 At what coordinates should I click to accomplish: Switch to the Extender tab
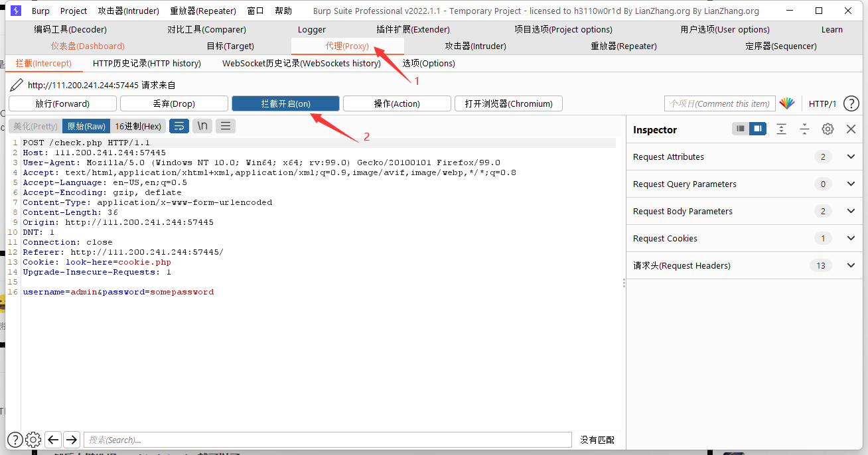tap(413, 29)
